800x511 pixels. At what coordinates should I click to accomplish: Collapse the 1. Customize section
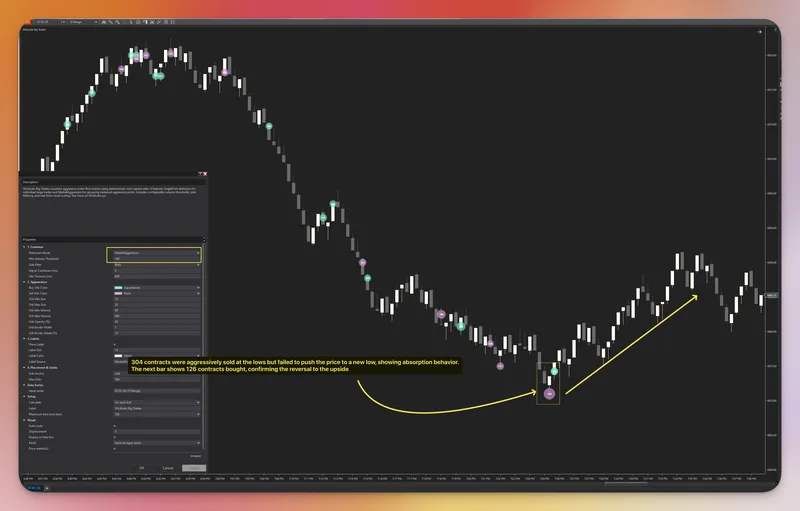24,247
